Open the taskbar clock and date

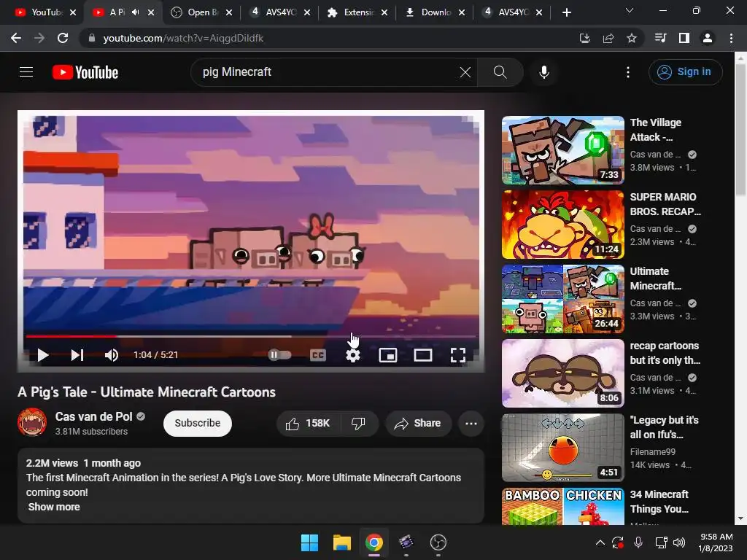(x=716, y=542)
